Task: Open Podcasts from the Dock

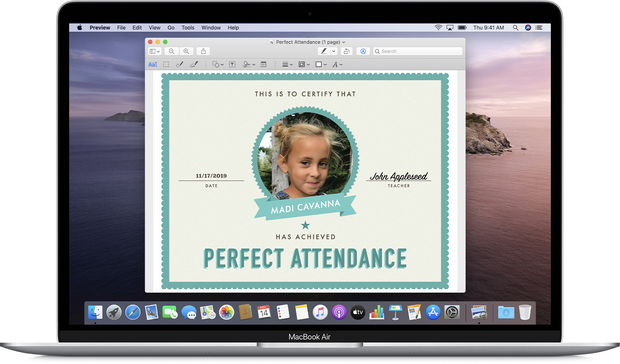Action: [x=339, y=312]
